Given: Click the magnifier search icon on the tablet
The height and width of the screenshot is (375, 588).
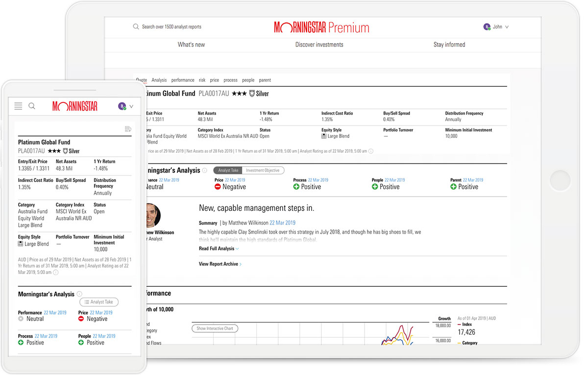Looking at the screenshot, I should 136,27.
